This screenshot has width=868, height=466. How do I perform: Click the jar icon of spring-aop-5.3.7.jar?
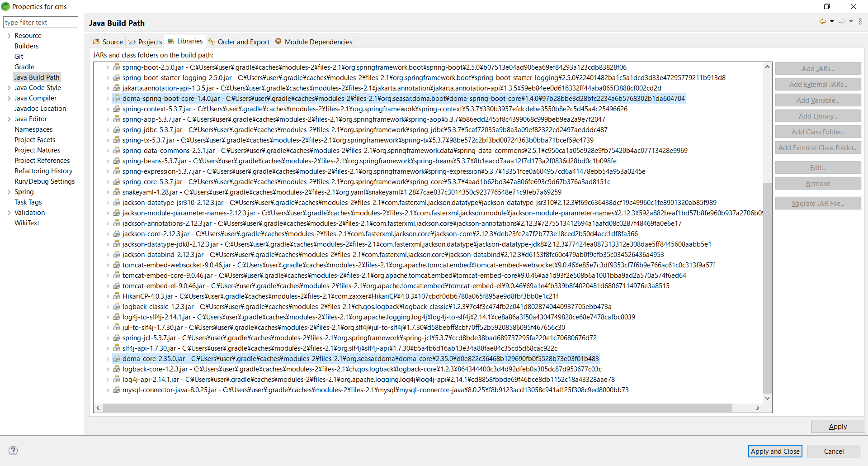pyautogui.click(x=117, y=119)
